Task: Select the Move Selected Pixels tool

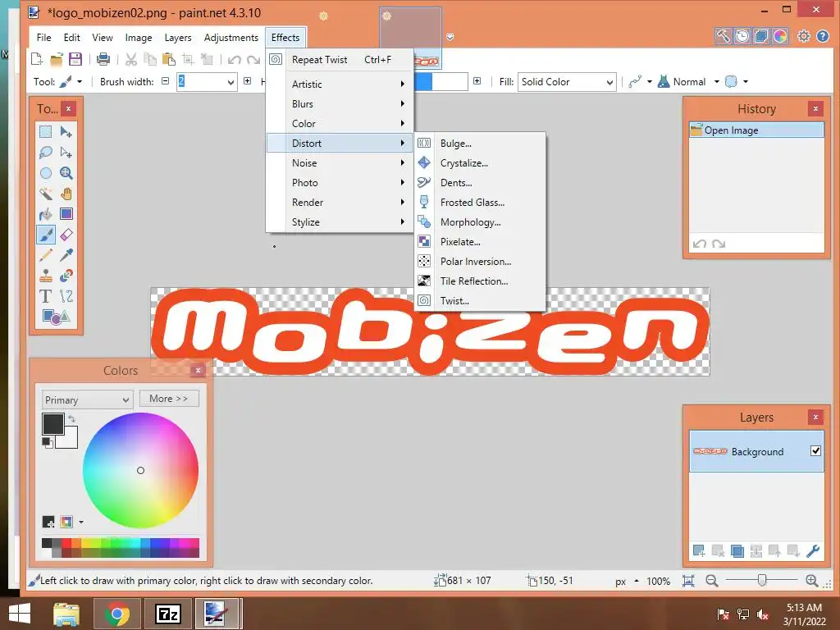Action: click(66, 132)
